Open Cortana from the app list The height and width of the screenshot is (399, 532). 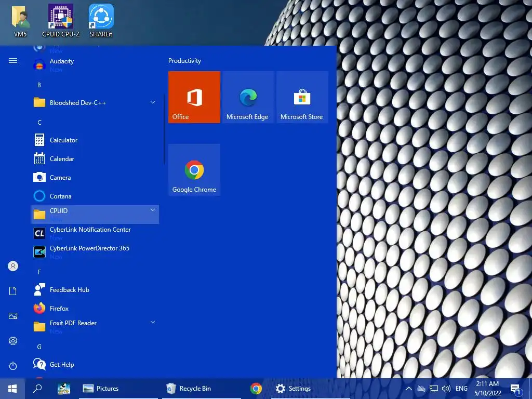point(95,196)
